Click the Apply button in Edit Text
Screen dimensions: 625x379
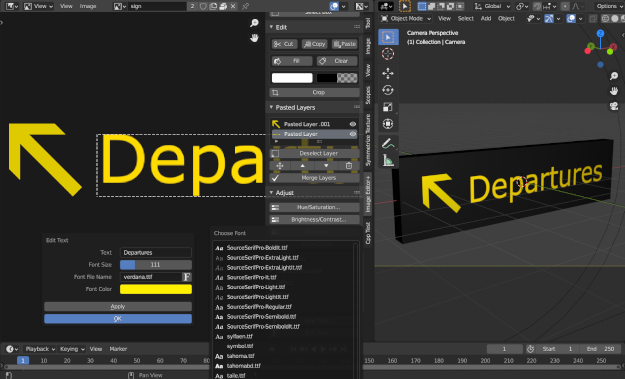point(118,306)
